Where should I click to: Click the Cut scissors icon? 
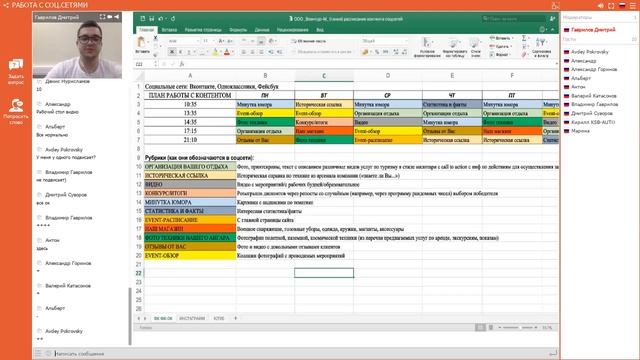[x=155, y=38]
